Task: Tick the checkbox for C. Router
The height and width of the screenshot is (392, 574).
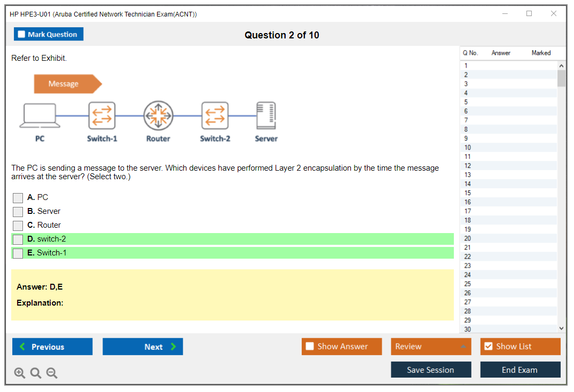Action: 18,226
